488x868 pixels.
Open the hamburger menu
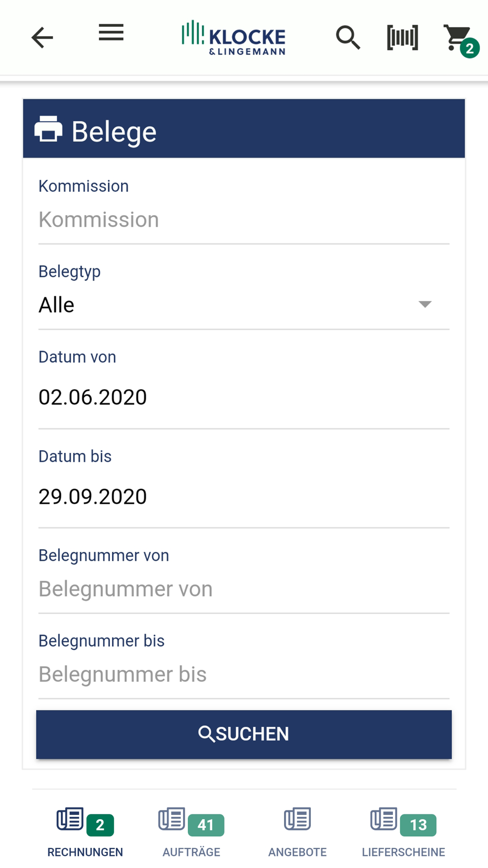click(111, 33)
